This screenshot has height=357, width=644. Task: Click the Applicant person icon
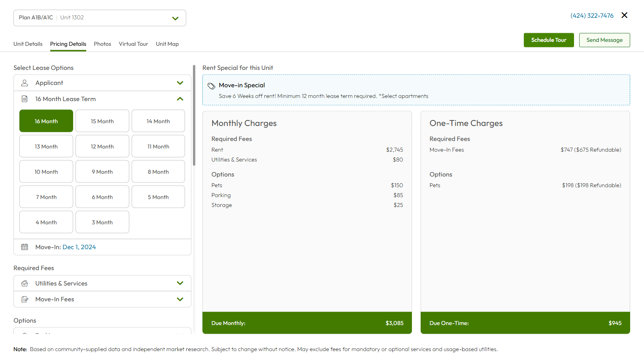point(25,83)
